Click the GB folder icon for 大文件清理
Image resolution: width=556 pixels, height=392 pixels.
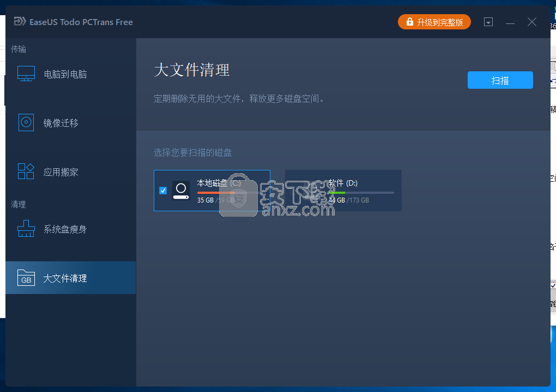tap(26, 278)
